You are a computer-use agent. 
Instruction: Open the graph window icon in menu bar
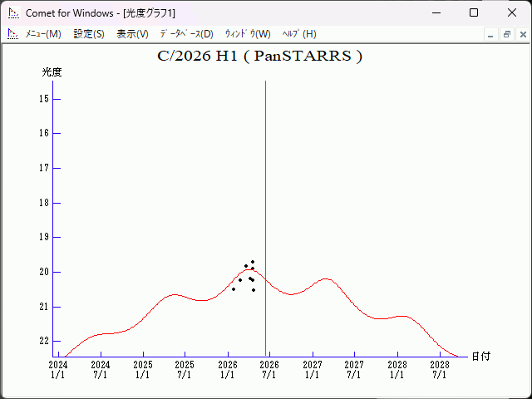click(x=12, y=34)
